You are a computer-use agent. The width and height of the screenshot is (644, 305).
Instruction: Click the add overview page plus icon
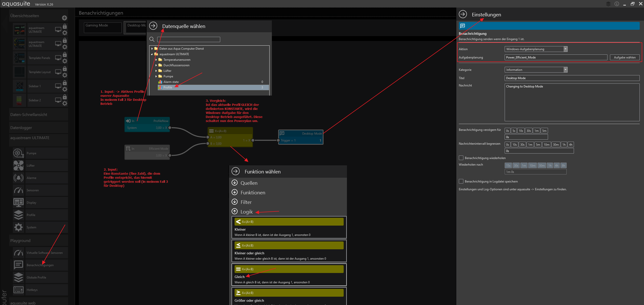click(x=65, y=18)
